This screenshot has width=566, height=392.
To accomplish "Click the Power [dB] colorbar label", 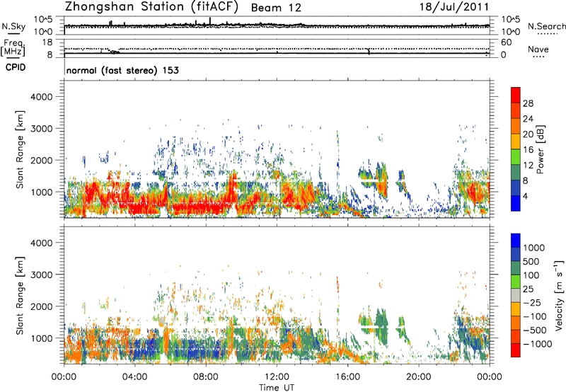I will [540, 149].
